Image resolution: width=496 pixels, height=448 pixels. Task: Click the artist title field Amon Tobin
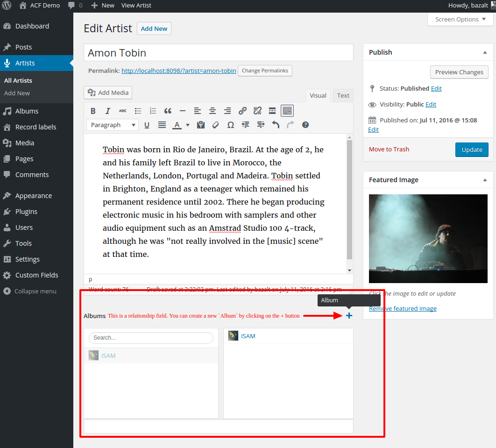click(218, 52)
